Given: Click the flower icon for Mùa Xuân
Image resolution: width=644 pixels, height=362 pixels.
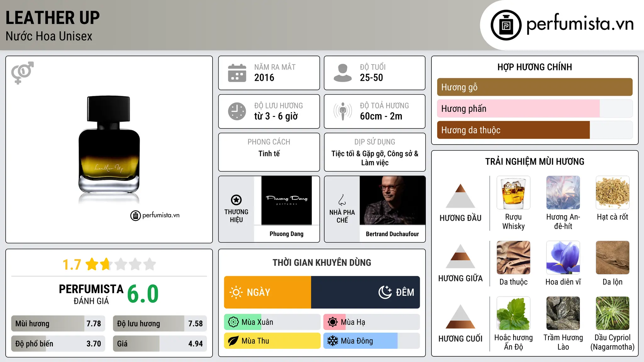Looking at the screenshot, I should [233, 322].
